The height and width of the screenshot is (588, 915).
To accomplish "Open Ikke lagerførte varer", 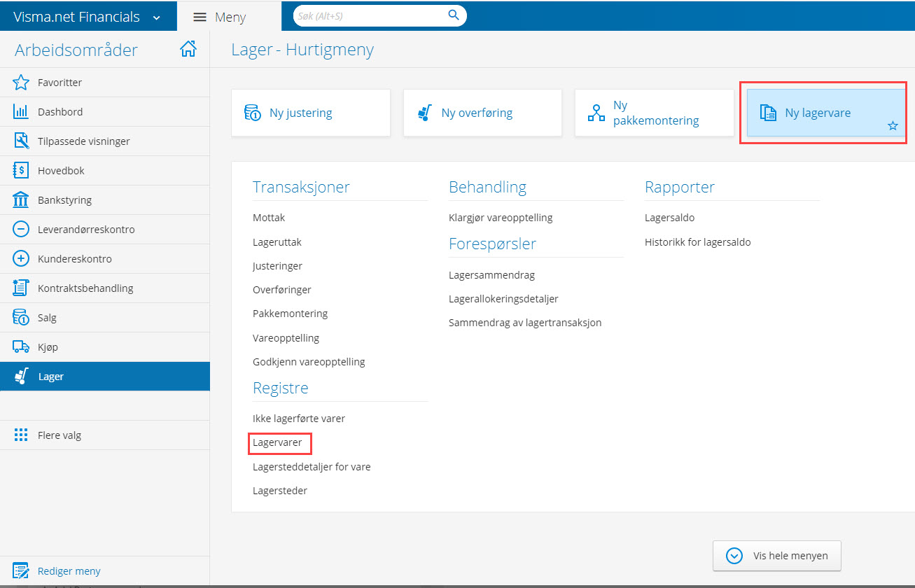I will pos(299,419).
